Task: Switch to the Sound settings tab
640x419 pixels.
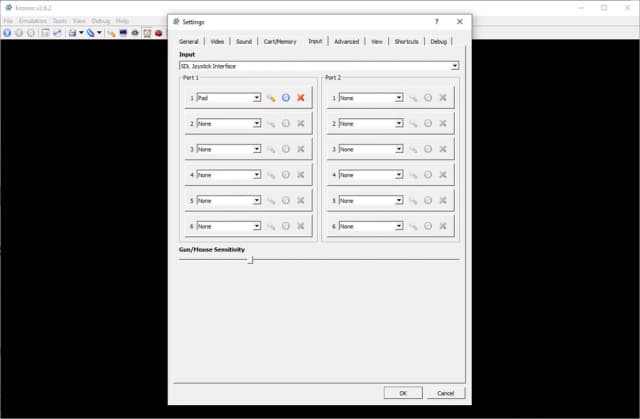Action: (244, 42)
